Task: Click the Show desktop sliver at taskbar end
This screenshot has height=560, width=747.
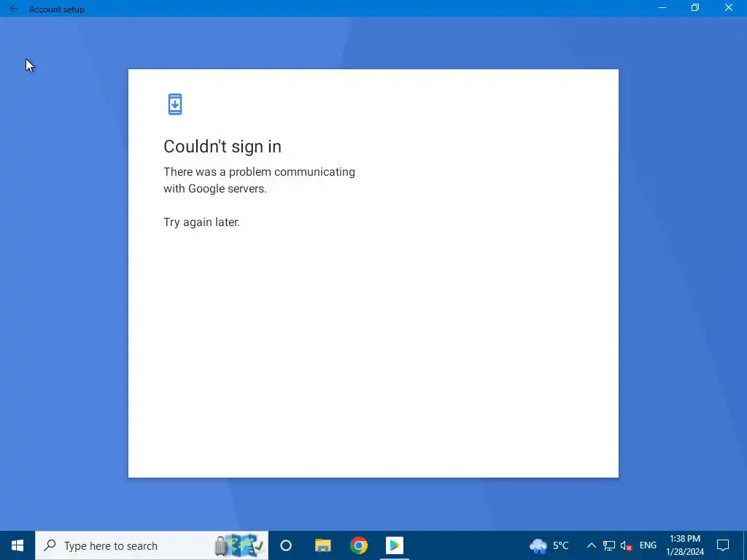Action: [x=745, y=545]
